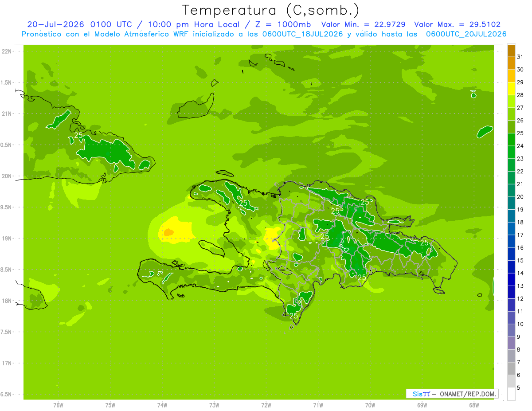Select the orange legend swatch between 30 and 31

point(511,63)
